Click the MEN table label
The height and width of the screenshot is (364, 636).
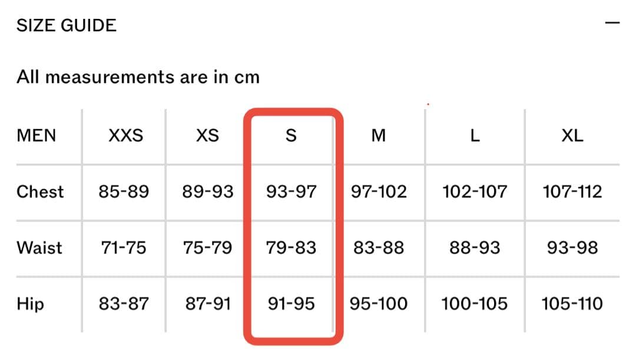tap(37, 136)
